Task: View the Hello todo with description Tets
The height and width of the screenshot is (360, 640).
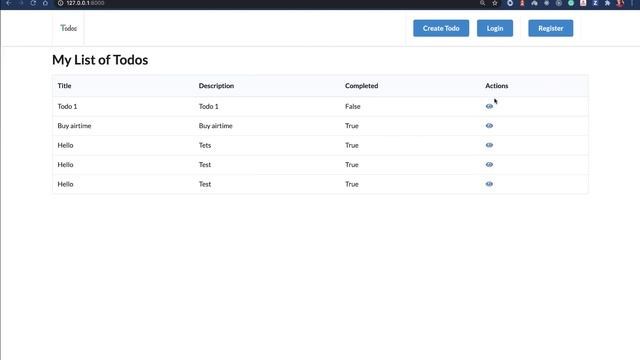Action: pyautogui.click(x=489, y=145)
